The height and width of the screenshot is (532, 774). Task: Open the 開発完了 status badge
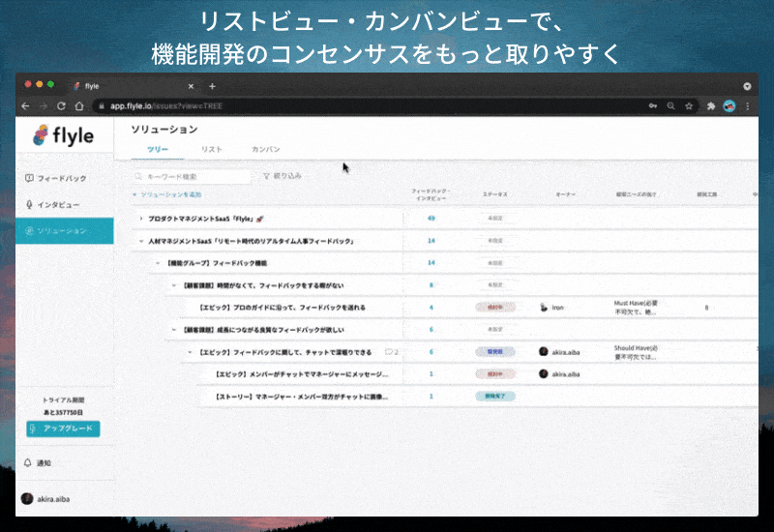495,396
